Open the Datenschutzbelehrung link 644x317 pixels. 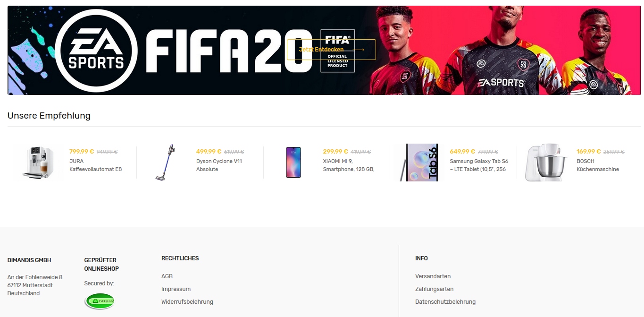tap(445, 302)
